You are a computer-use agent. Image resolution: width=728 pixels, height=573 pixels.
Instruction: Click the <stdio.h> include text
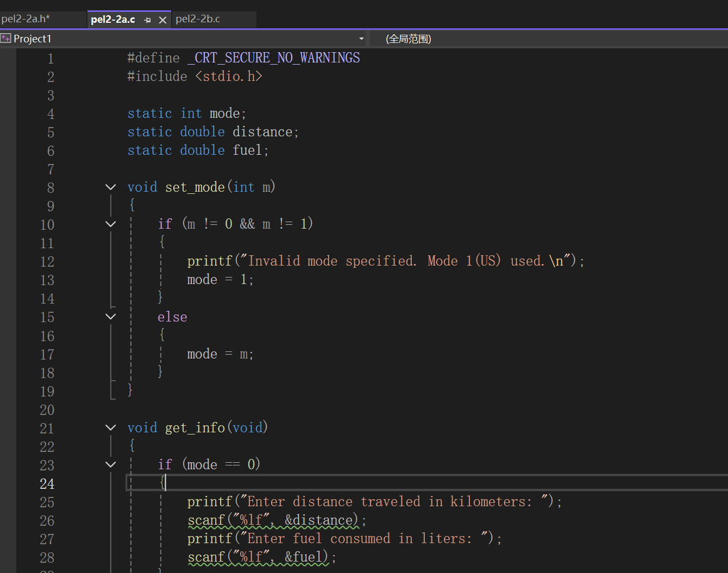(229, 76)
